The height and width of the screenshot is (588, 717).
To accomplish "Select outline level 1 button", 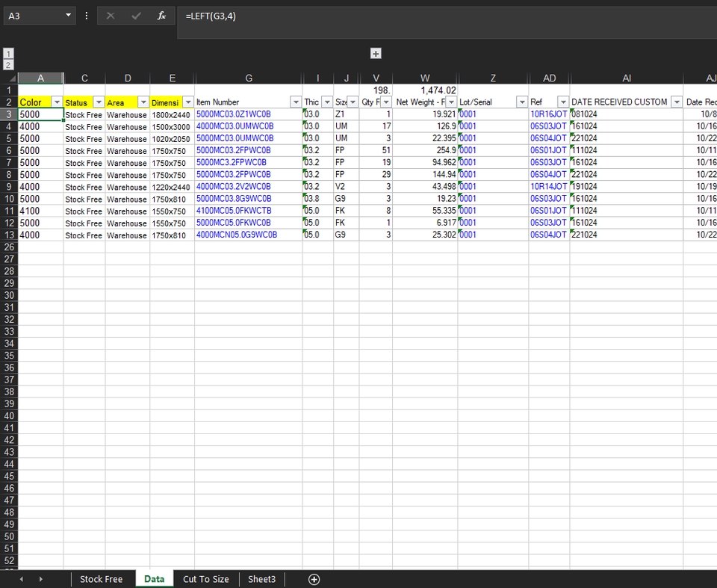I will (x=8, y=54).
